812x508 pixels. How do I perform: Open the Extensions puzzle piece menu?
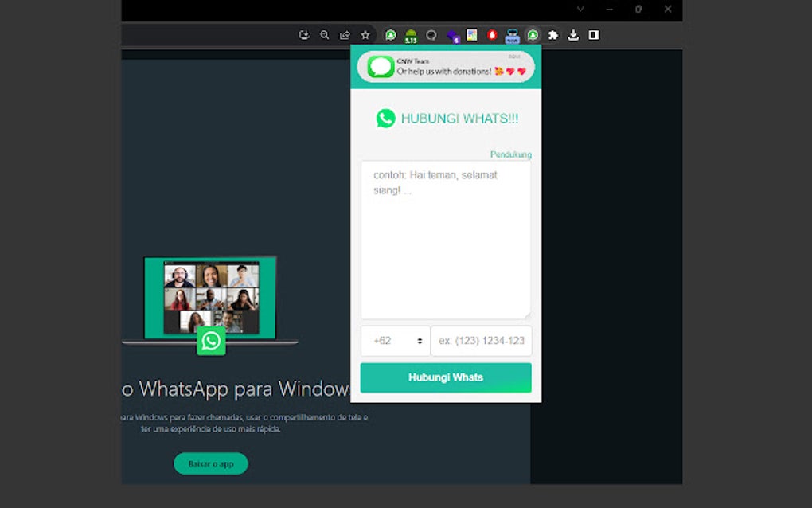tap(553, 35)
